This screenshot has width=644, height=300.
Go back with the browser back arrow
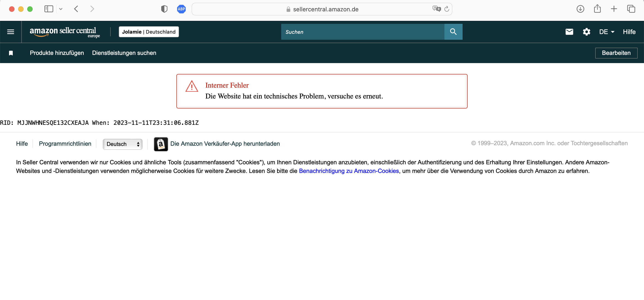76,9
